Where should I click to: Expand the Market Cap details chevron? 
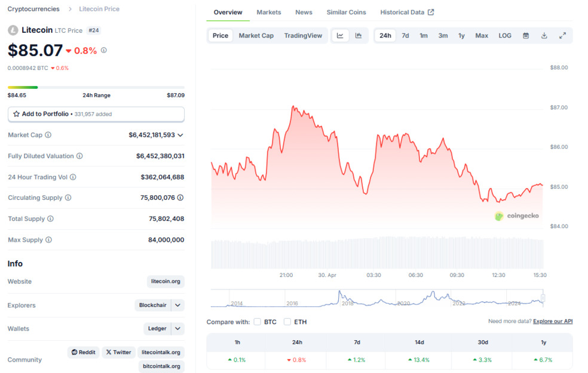pyautogui.click(x=180, y=135)
